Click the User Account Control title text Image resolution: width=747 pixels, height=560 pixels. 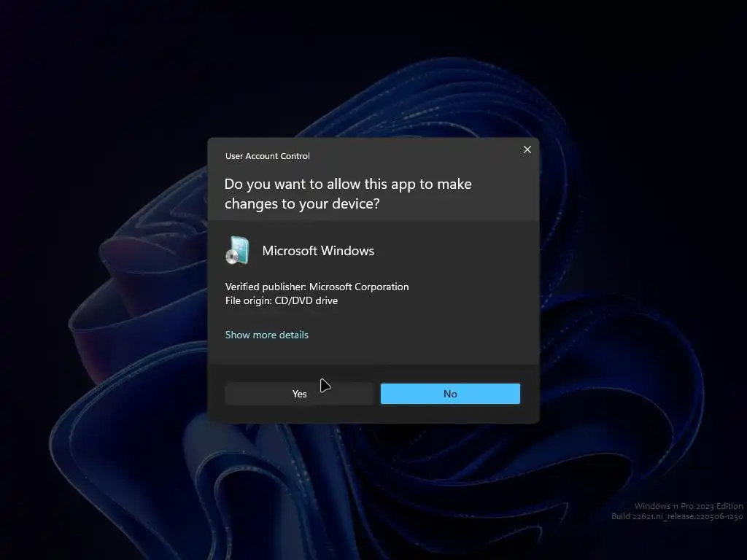(x=267, y=156)
